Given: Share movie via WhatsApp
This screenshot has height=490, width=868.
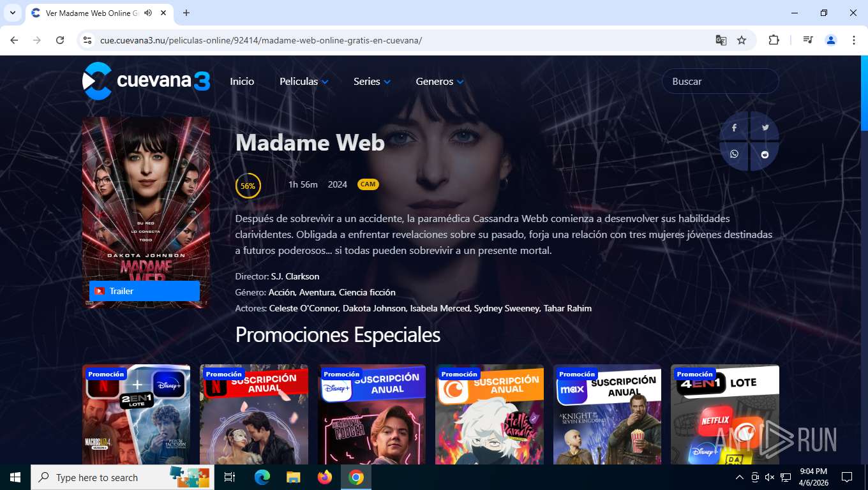Looking at the screenshot, I should (x=734, y=154).
